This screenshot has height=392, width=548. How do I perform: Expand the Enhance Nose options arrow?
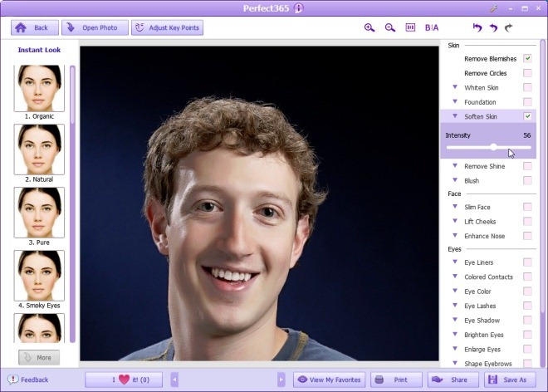click(x=455, y=235)
